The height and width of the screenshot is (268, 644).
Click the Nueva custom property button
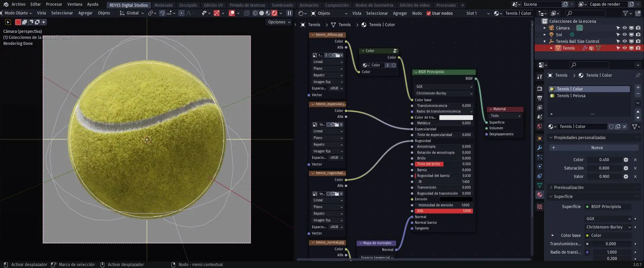pyautogui.click(x=596, y=148)
